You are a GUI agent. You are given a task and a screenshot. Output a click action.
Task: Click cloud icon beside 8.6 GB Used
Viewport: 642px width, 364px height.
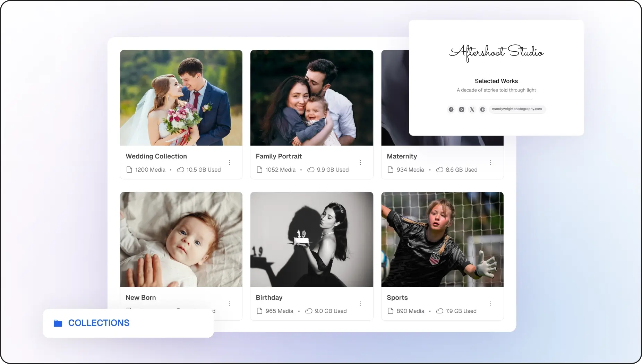pos(440,170)
